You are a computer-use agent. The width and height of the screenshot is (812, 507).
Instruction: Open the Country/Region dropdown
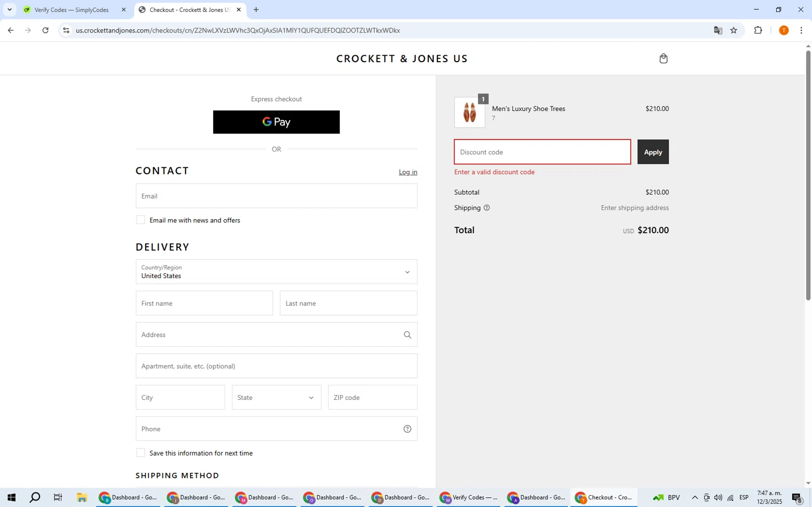[277, 272]
